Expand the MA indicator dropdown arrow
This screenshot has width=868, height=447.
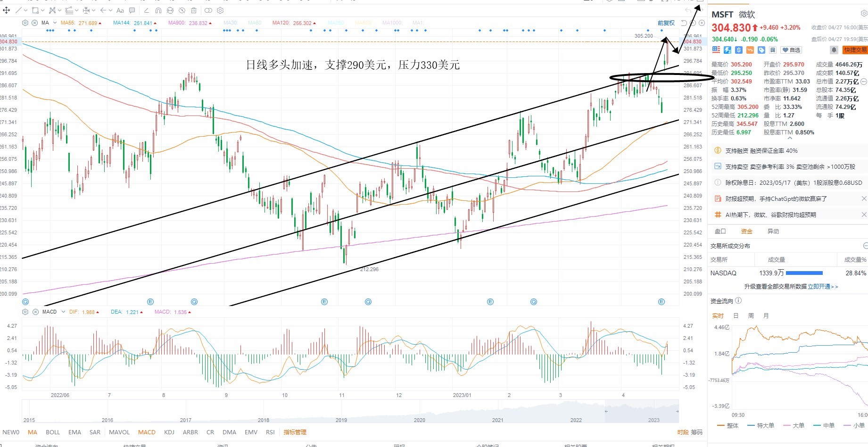click(55, 23)
